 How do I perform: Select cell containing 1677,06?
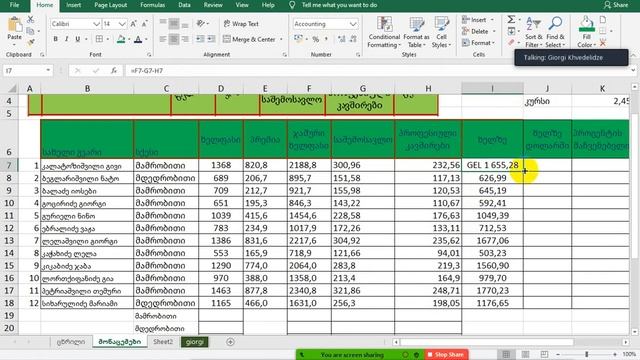[493, 240]
